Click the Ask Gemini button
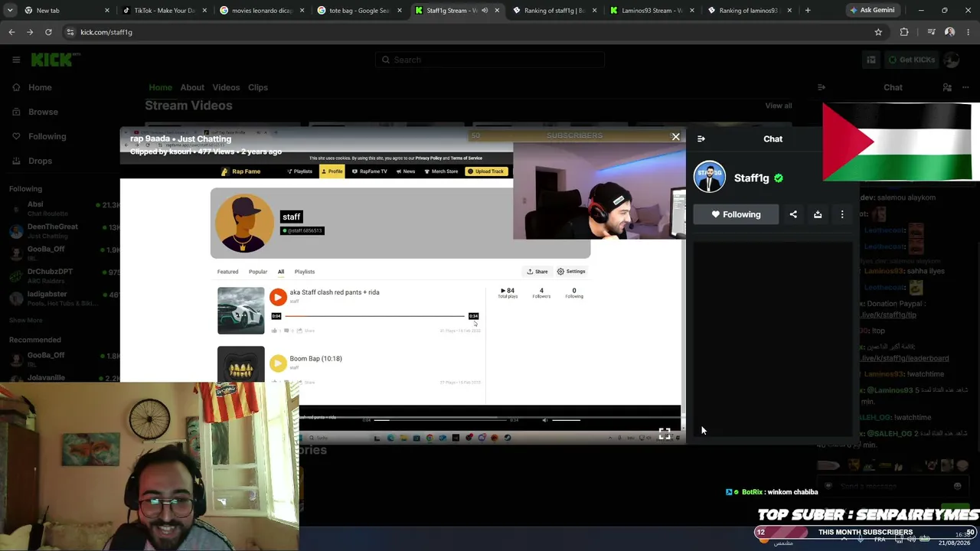 [871, 11]
